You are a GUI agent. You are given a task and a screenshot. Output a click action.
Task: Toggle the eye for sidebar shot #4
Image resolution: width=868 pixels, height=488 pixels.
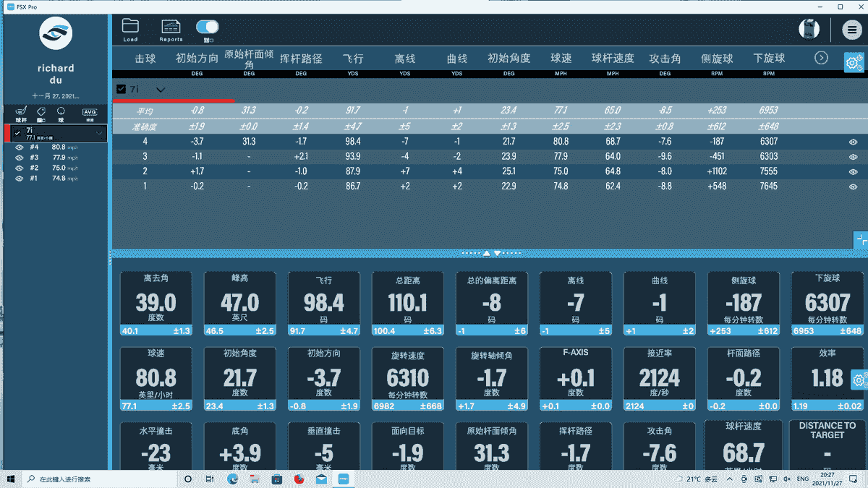click(20, 147)
